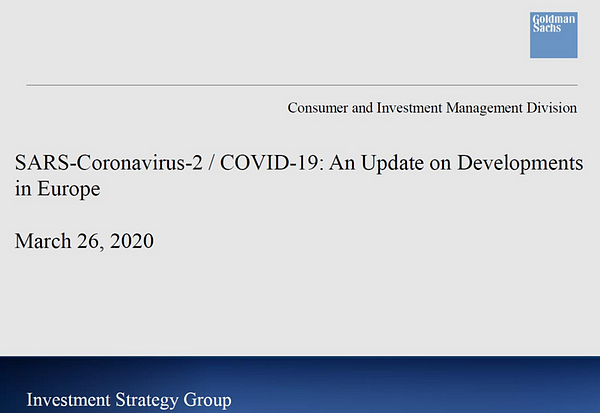Select 'Consumer and Investment Management Division' text
600x413 pixels.
pyautogui.click(x=432, y=108)
